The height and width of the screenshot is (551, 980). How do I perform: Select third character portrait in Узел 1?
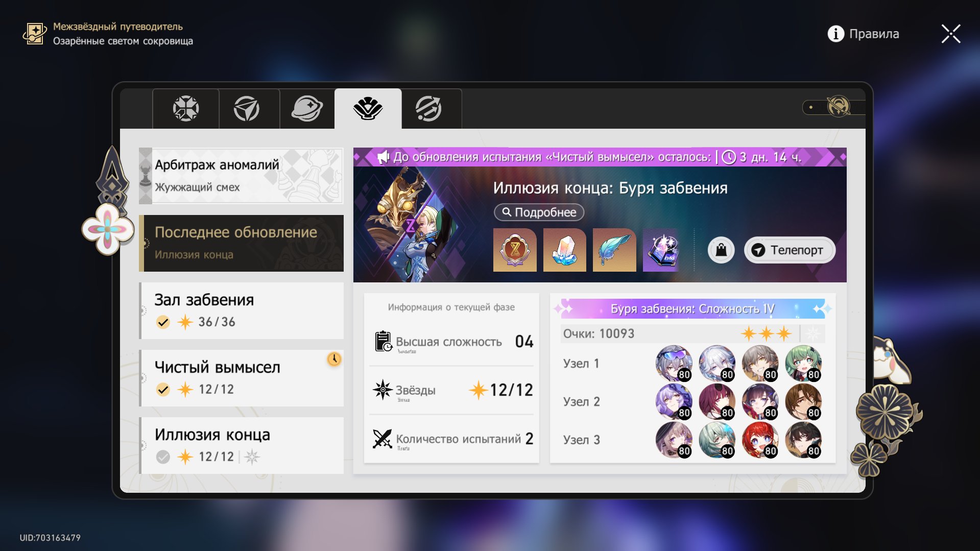tap(760, 364)
